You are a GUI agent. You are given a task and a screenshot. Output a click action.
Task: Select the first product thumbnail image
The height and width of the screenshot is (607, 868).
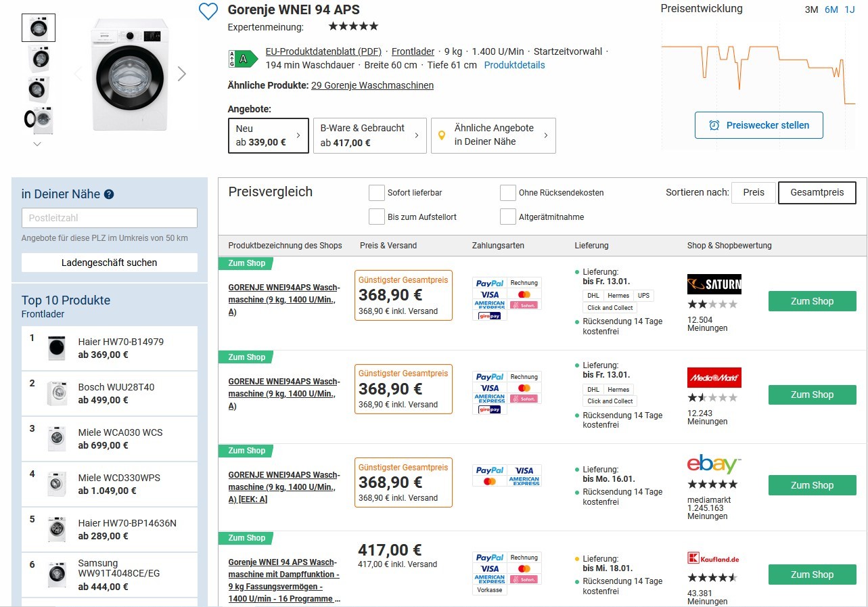tap(39, 28)
